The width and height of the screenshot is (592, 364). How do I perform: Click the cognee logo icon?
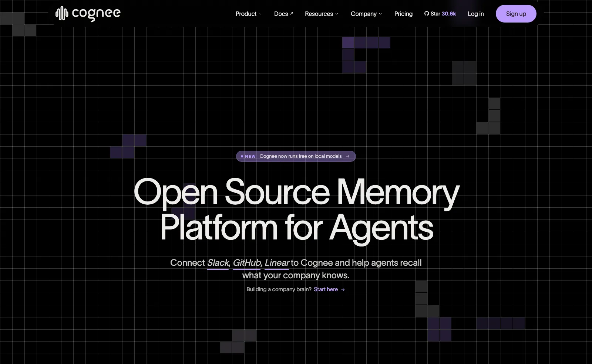point(62,13)
